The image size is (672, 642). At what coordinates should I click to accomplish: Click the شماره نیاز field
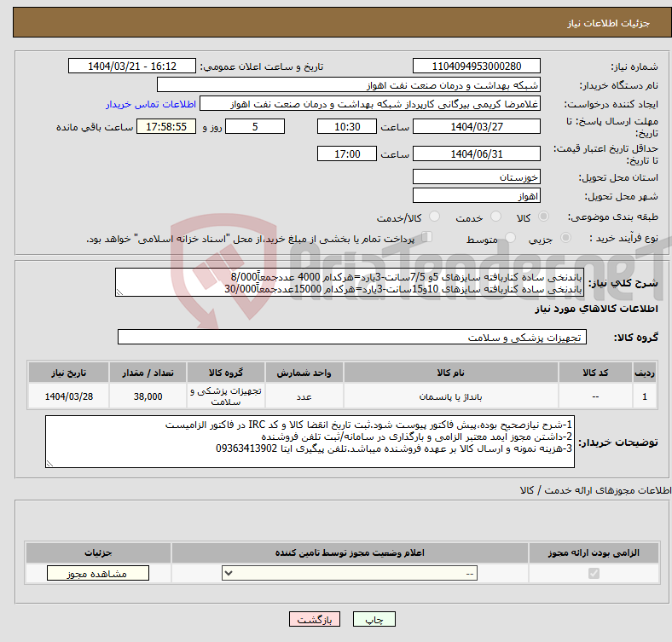click(476, 67)
